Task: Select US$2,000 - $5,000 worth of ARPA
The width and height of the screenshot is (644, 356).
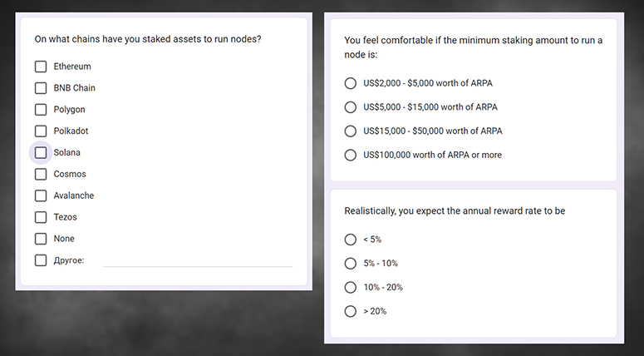Action: [x=350, y=84]
